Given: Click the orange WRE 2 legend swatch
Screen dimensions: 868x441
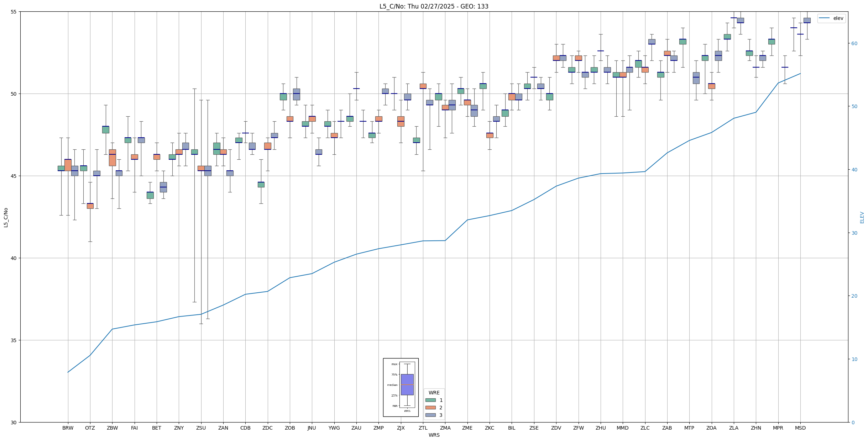Looking at the screenshot, I should tap(430, 408).
